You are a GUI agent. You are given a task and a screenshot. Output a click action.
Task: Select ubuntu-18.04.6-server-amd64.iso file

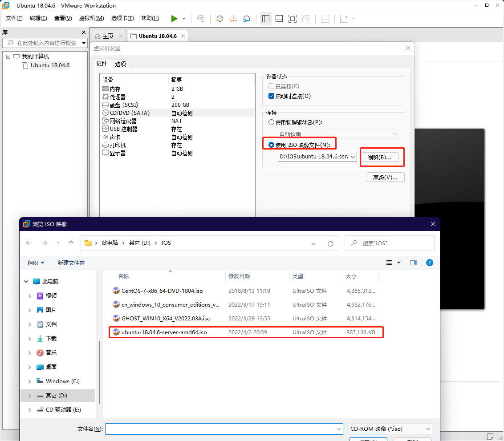pyautogui.click(x=246, y=332)
